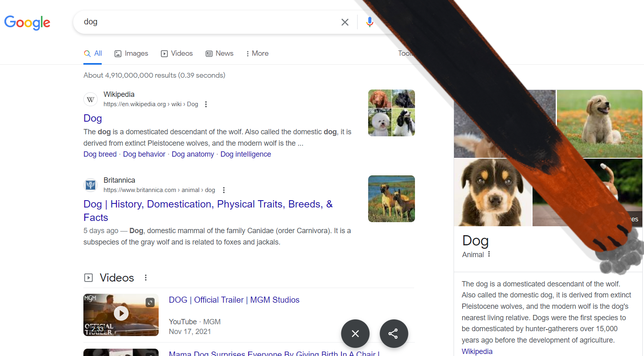This screenshot has width=644, height=356.
Task: Open the Dog anatomy sublink
Action: coord(193,154)
